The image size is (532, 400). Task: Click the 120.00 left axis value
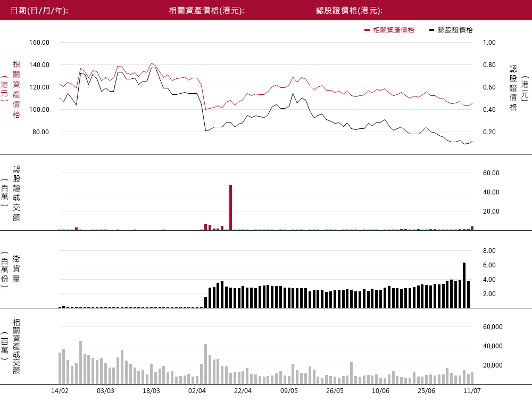pyautogui.click(x=39, y=87)
